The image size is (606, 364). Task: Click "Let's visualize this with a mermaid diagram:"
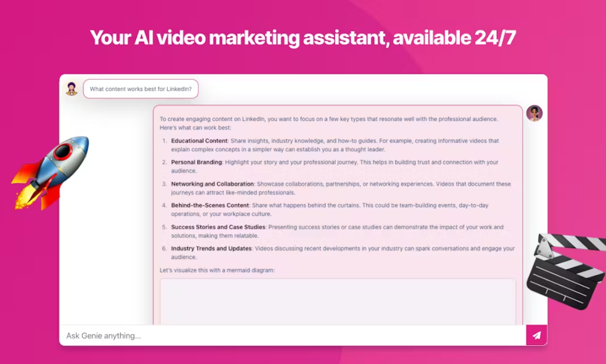coord(217,270)
